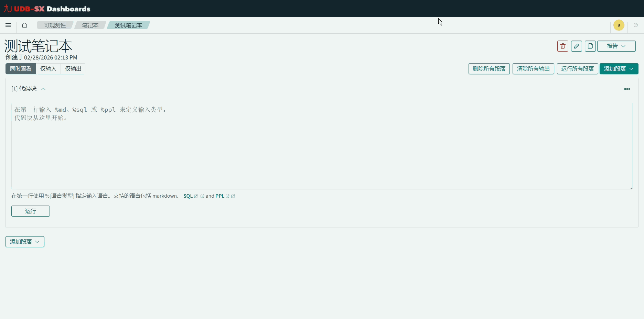644x319 pixels.
Task: Open the top green 添加段落 dropdown
Action: (x=619, y=69)
